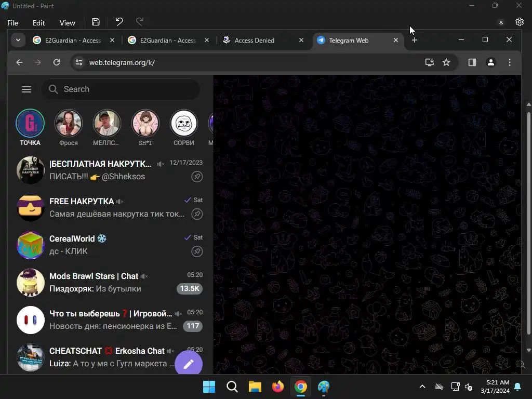Click the purple new message pencil button

pyautogui.click(x=189, y=364)
